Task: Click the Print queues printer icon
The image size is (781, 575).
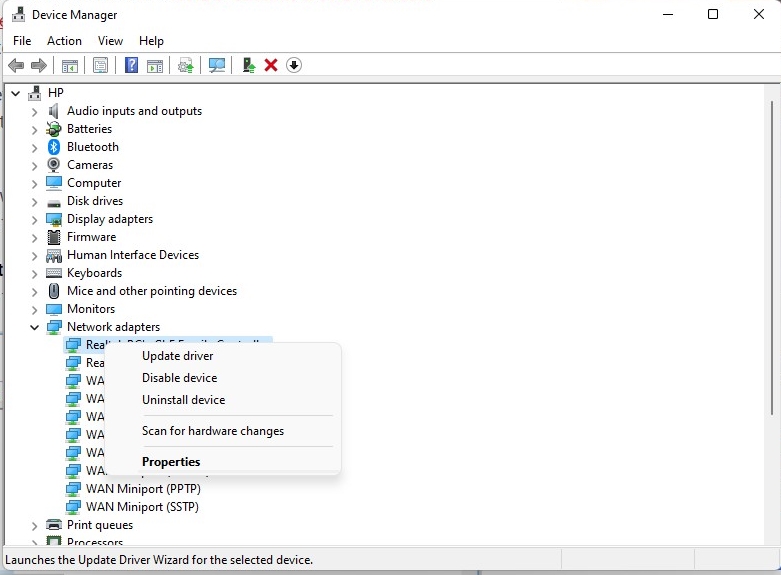Action: tap(54, 525)
